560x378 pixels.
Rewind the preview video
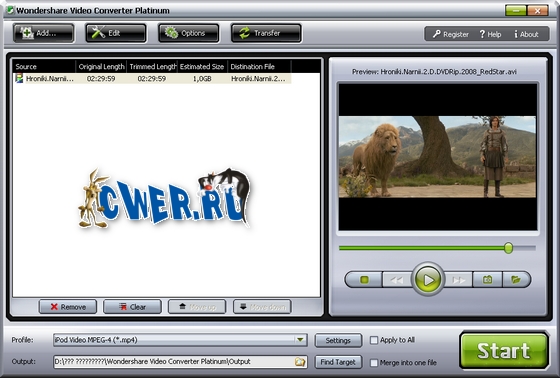[397, 280]
